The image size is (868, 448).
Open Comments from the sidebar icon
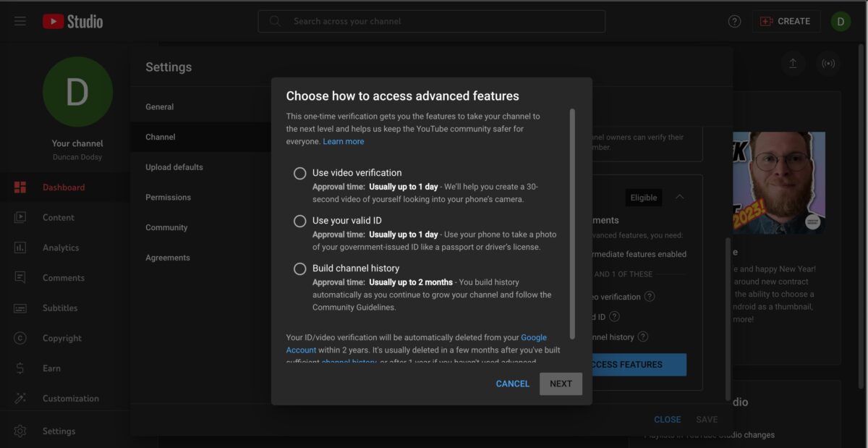(20, 278)
